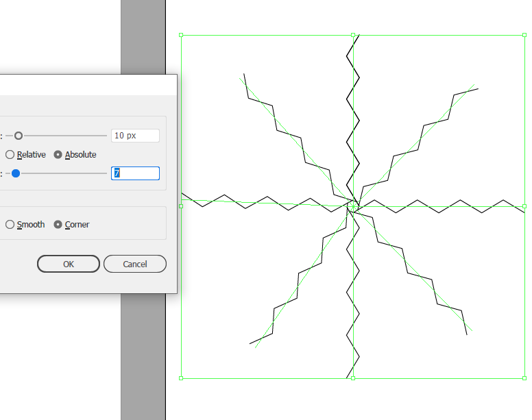Click the Cancel button
532x420 pixels.
135,264
